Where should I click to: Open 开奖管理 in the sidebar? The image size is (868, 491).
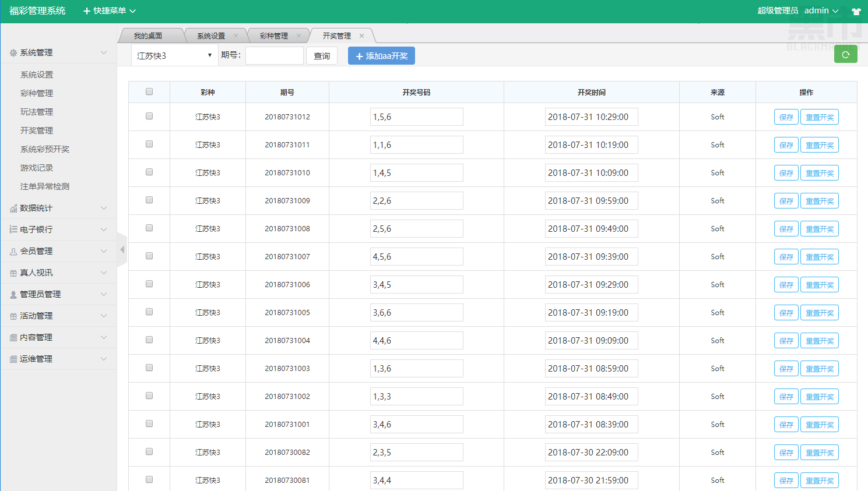point(37,130)
